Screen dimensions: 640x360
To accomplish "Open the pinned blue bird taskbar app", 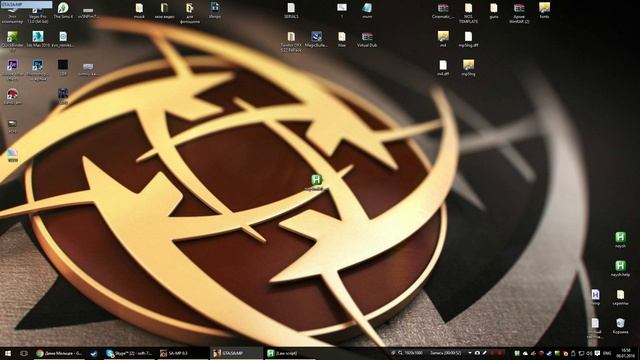I will pyautogui.click(x=93, y=353).
